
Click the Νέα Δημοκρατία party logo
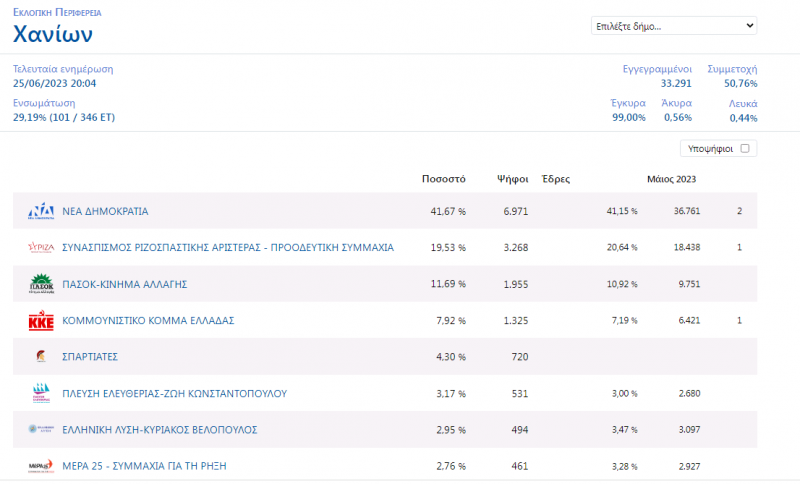[41, 211]
